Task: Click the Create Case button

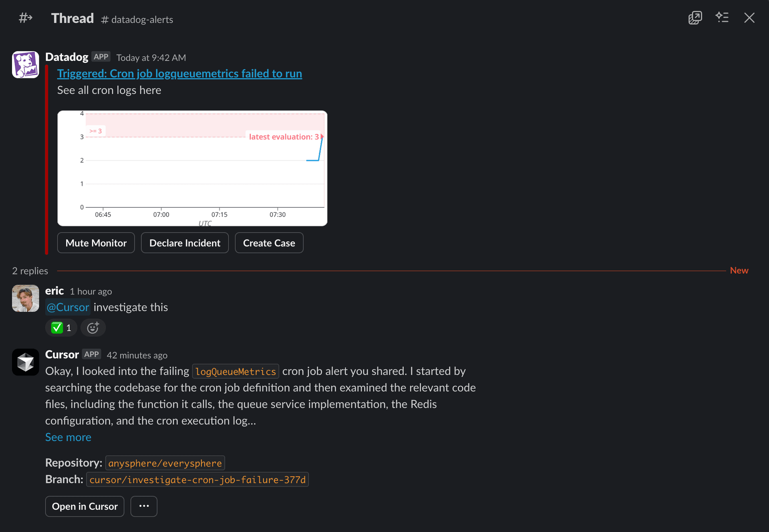Action: click(269, 243)
